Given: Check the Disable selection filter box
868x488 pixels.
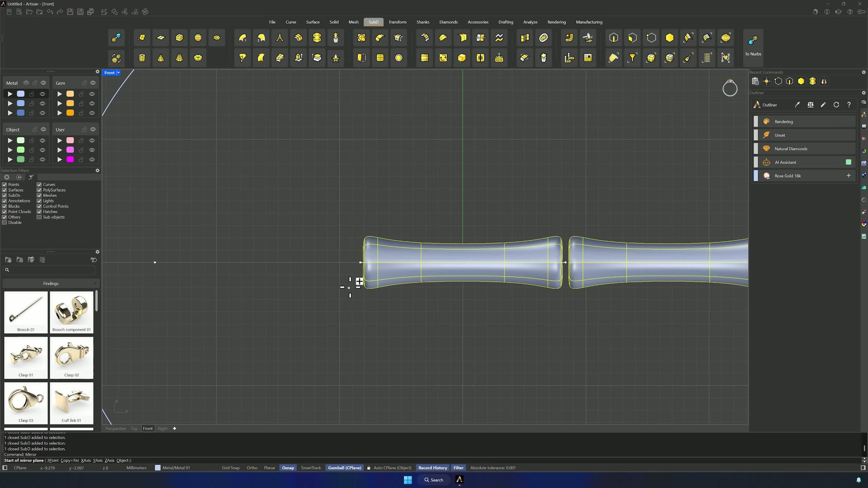Looking at the screenshot, I should (5, 222).
